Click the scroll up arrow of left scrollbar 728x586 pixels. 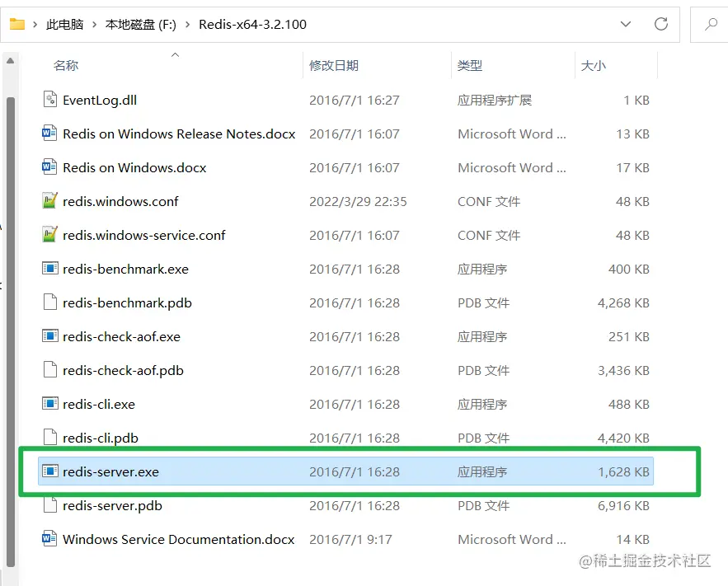pyautogui.click(x=10, y=61)
